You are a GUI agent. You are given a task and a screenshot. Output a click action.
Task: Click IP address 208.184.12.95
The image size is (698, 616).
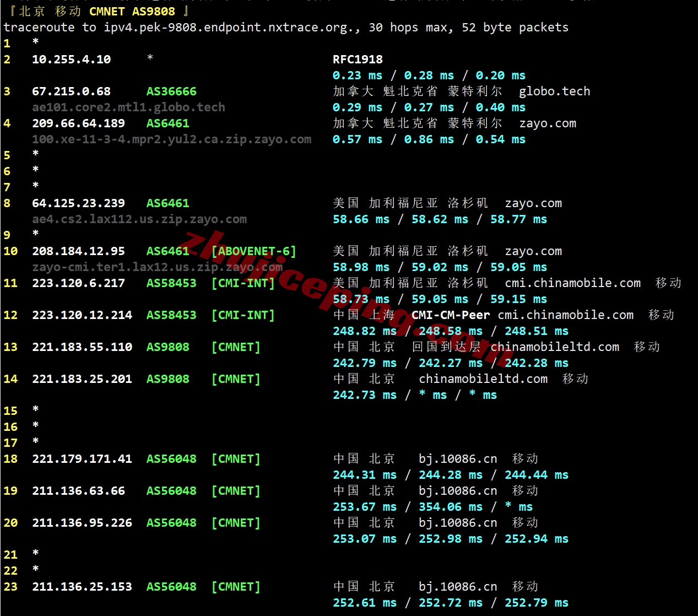coord(79,251)
